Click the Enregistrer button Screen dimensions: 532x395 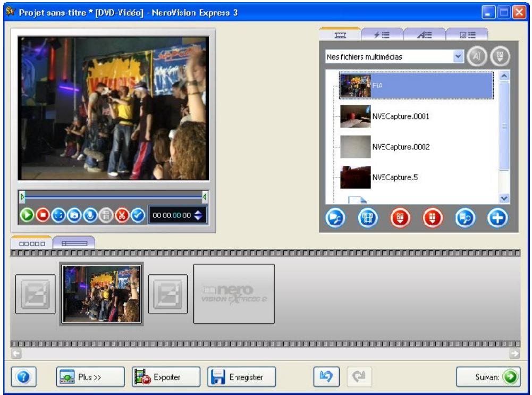click(242, 377)
